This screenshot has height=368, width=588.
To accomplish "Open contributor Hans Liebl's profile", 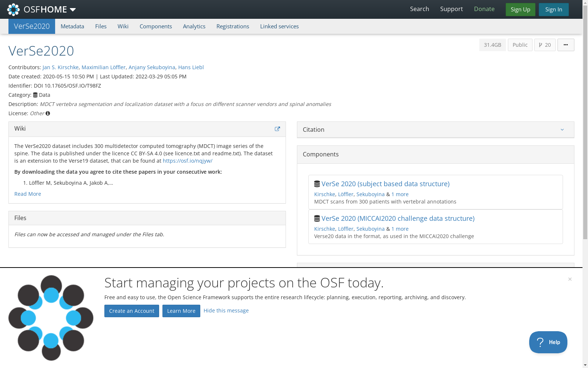I will coord(191,67).
